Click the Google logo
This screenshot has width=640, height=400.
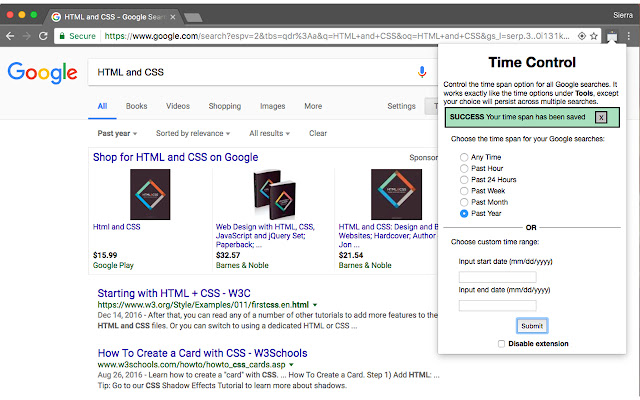click(42, 73)
